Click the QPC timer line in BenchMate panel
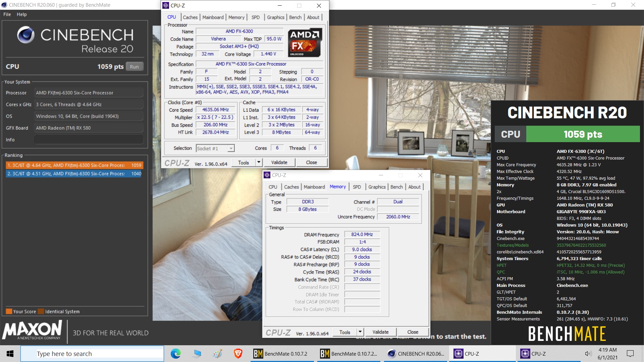The height and width of the screenshot is (362, 644). pos(560,272)
